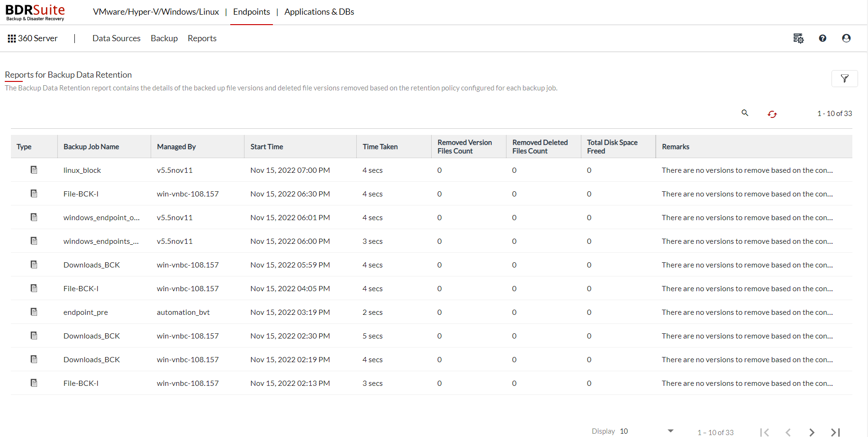
Task: Click the windows_endpoints_... job name
Action: pyautogui.click(x=101, y=241)
